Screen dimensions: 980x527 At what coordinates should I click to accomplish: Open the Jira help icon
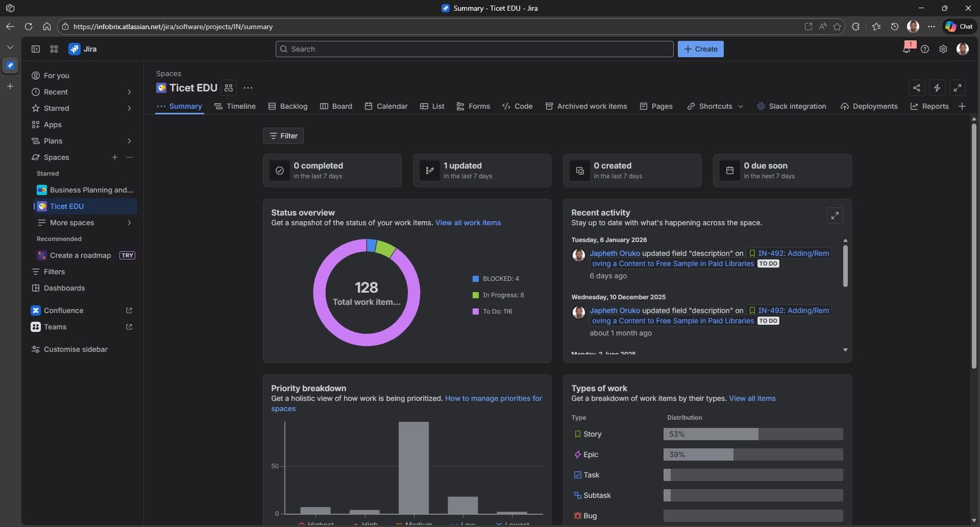pyautogui.click(x=925, y=49)
